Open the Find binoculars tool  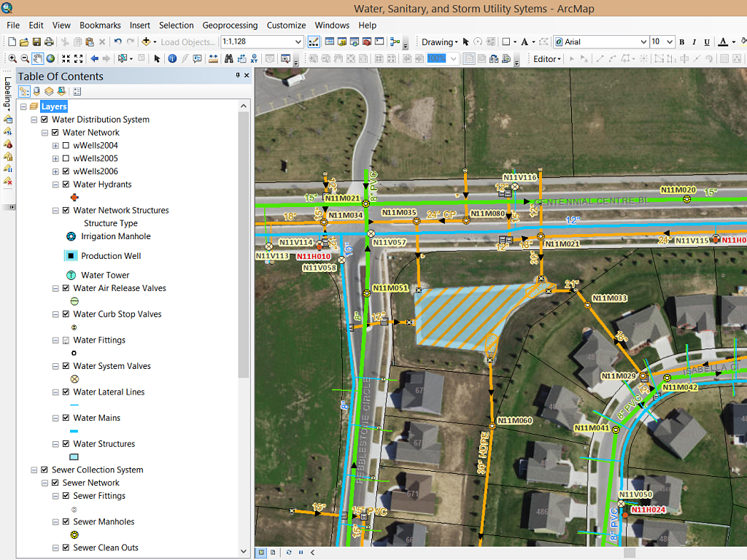click(229, 58)
